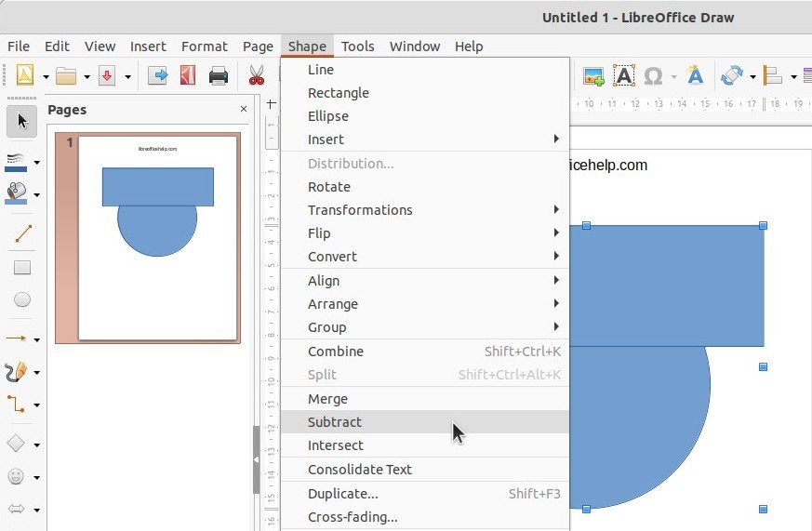Close the Pages panel
Viewport: 812px width, 531px height.
[244, 109]
